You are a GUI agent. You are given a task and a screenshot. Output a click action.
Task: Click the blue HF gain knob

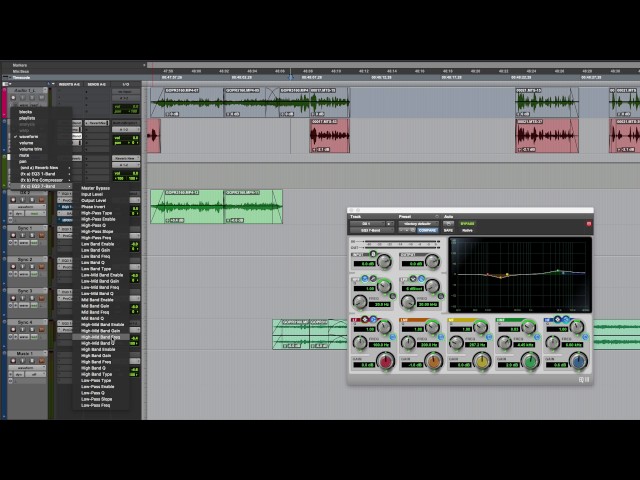pos(578,361)
